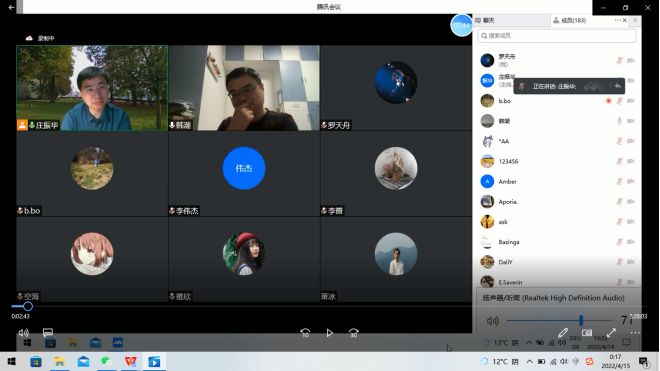Toggle the camera for b.bo in the member list

click(631, 101)
